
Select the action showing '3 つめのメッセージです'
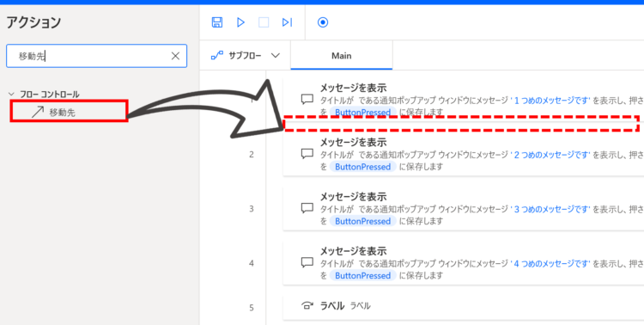pyautogui.click(x=464, y=209)
